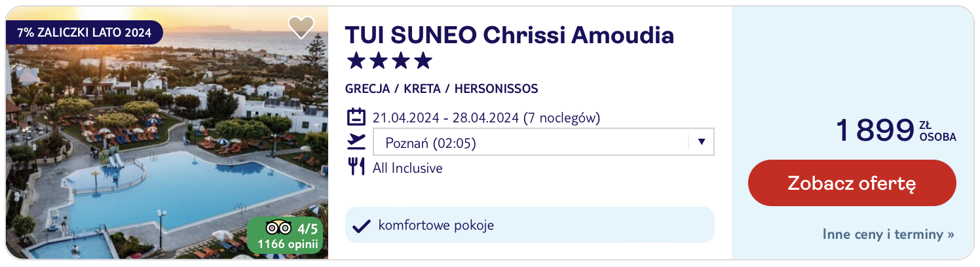Expand departure list using the down arrow
The height and width of the screenshot is (267, 980).
coord(701,142)
